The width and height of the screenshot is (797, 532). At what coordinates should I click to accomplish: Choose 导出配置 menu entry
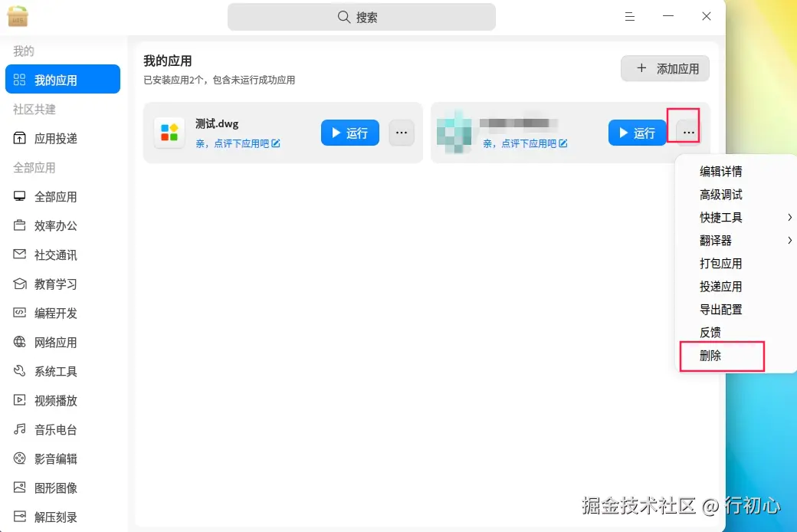tap(721, 309)
